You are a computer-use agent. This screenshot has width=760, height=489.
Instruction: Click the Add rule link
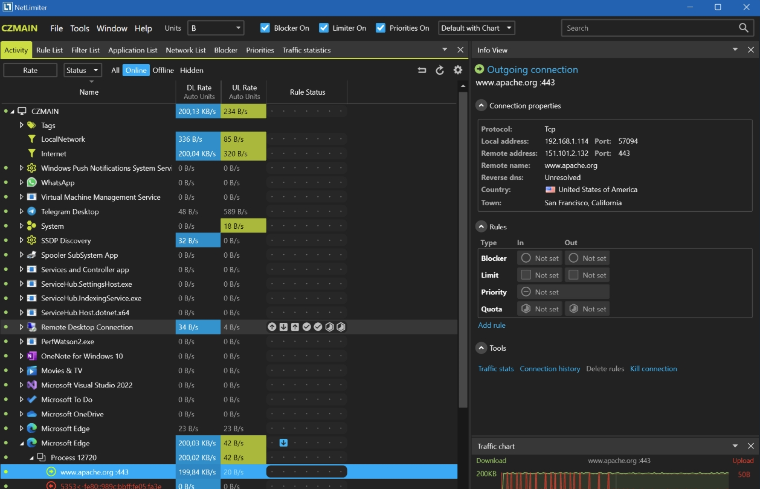(x=491, y=325)
